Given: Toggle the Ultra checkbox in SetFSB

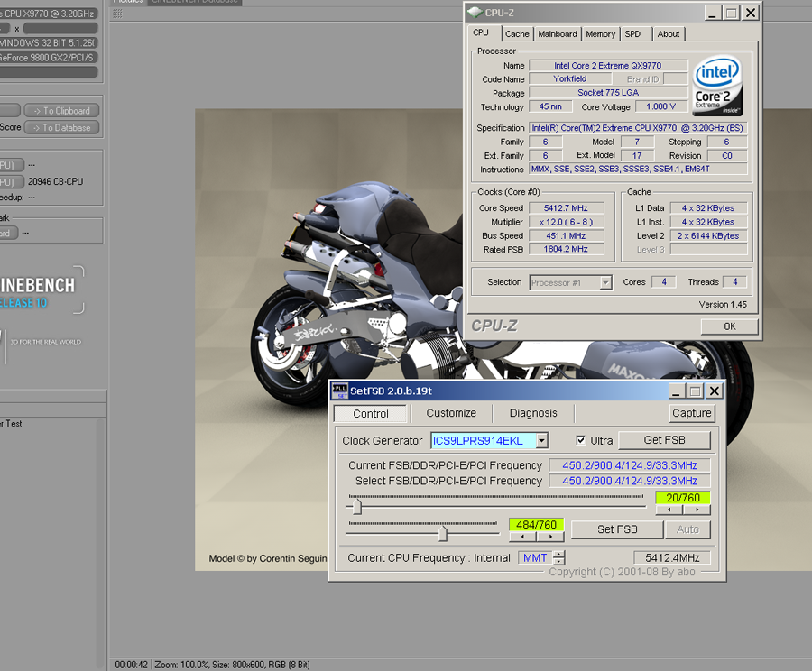Looking at the screenshot, I should tap(580, 440).
